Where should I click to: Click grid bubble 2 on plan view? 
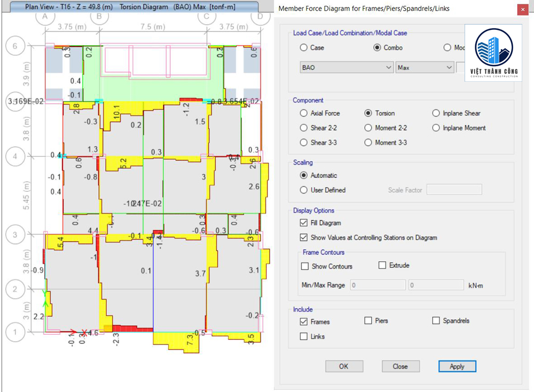pos(15,289)
